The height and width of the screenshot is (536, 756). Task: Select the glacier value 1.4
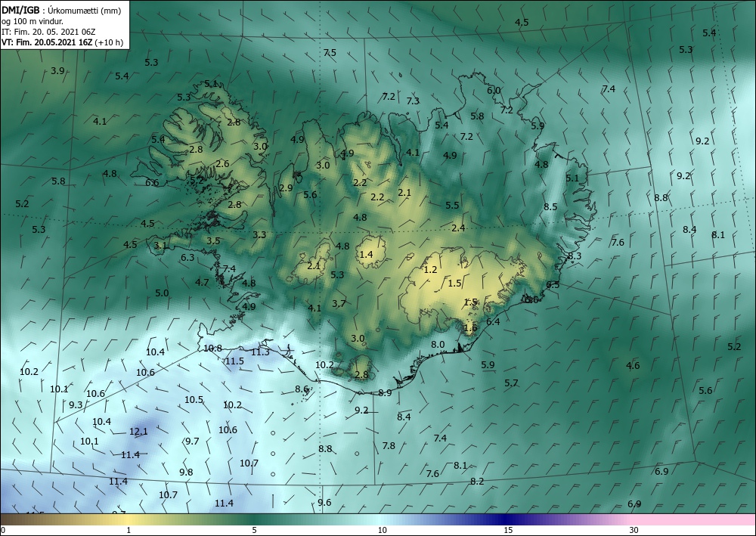coord(367,254)
